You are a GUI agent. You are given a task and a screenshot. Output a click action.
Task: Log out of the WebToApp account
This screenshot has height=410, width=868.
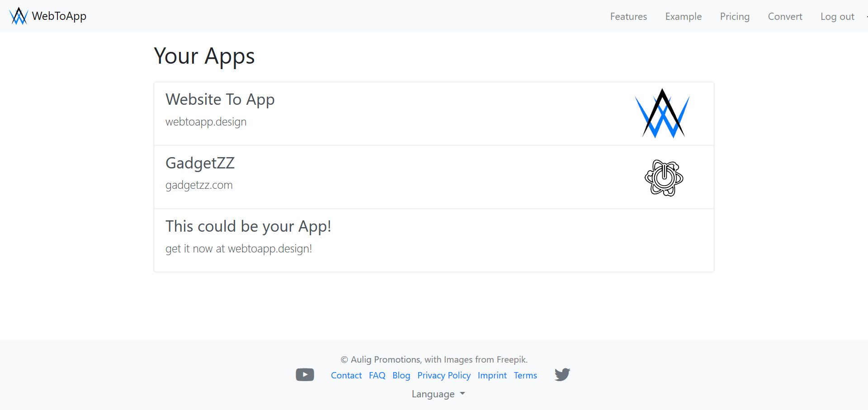(837, 16)
